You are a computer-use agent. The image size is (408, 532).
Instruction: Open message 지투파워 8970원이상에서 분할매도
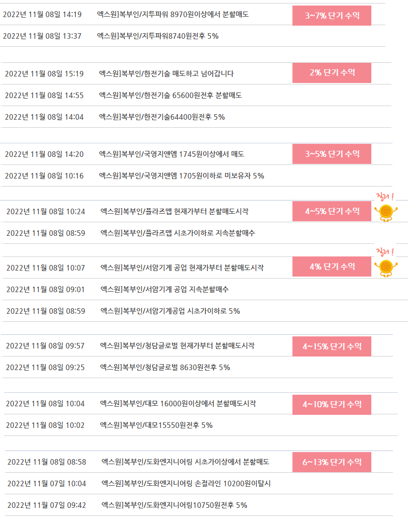tap(173, 14)
